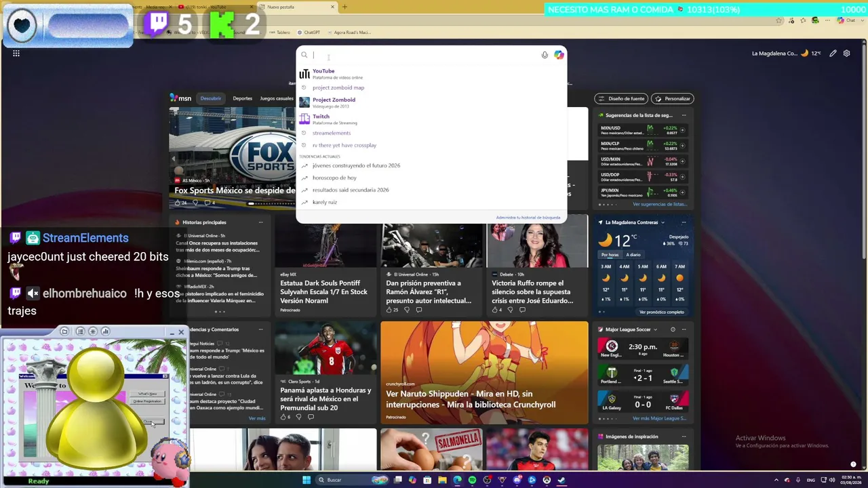Image resolution: width=868 pixels, height=488 pixels.
Task: Open Ver sugerencias de listas link
Action: click(660, 204)
